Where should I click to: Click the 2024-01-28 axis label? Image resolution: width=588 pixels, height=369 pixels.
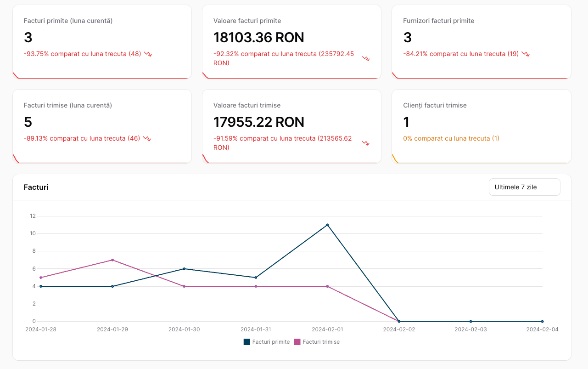(41, 329)
